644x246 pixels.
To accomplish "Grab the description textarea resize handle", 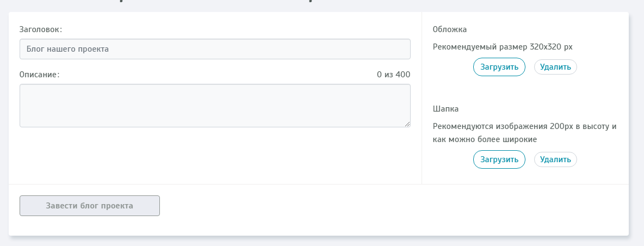I will [408, 125].
